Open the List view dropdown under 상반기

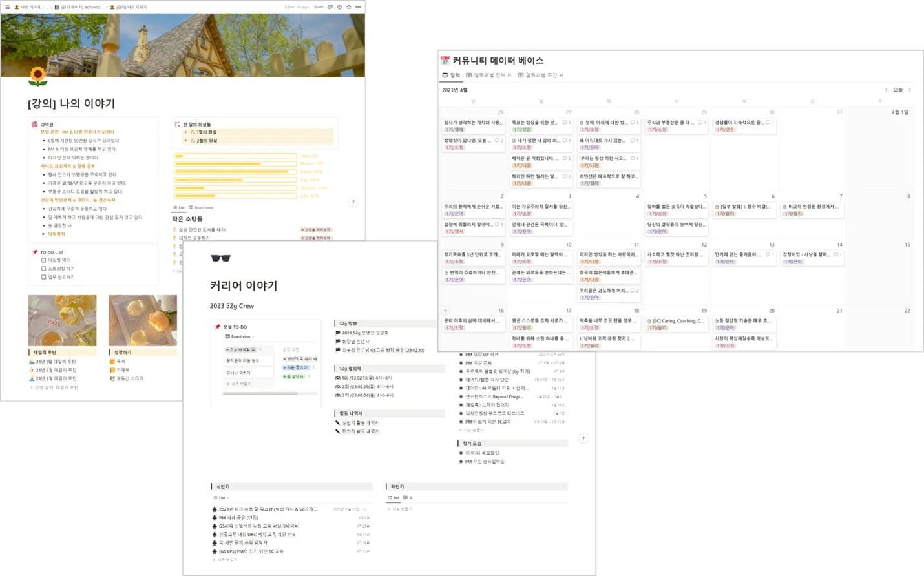[x=220, y=497]
